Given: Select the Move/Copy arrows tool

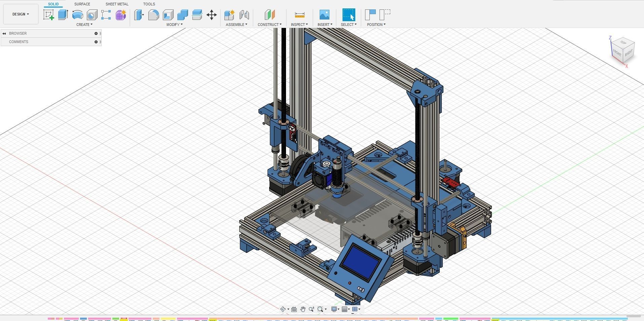Looking at the screenshot, I should pos(212,15).
